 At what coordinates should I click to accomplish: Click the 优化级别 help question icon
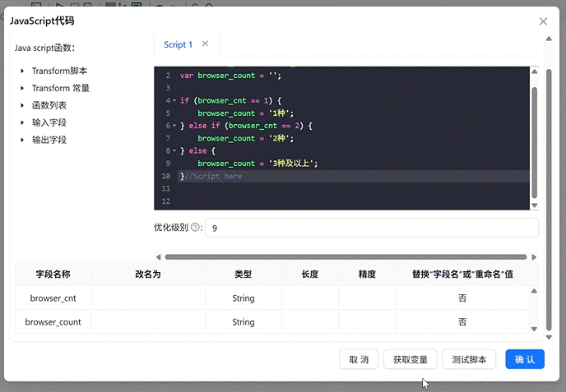click(195, 227)
